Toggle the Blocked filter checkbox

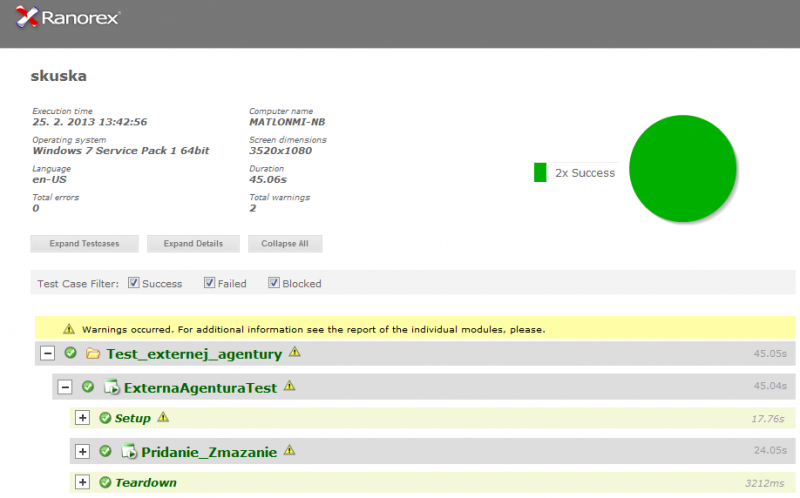pyautogui.click(x=274, y=283)
